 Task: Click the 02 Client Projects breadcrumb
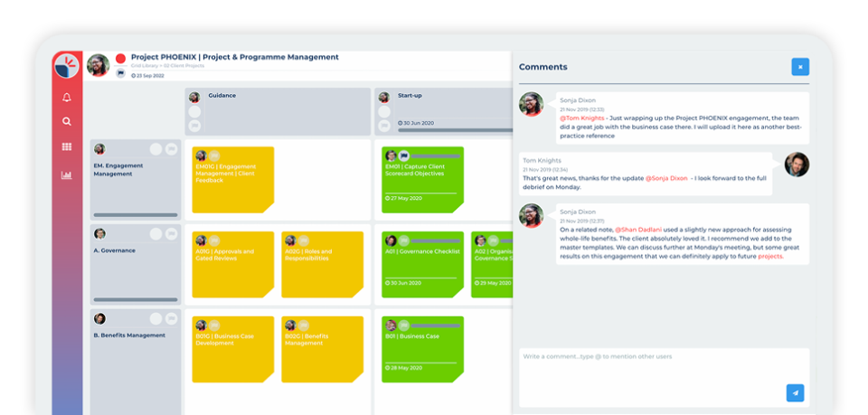184,66
